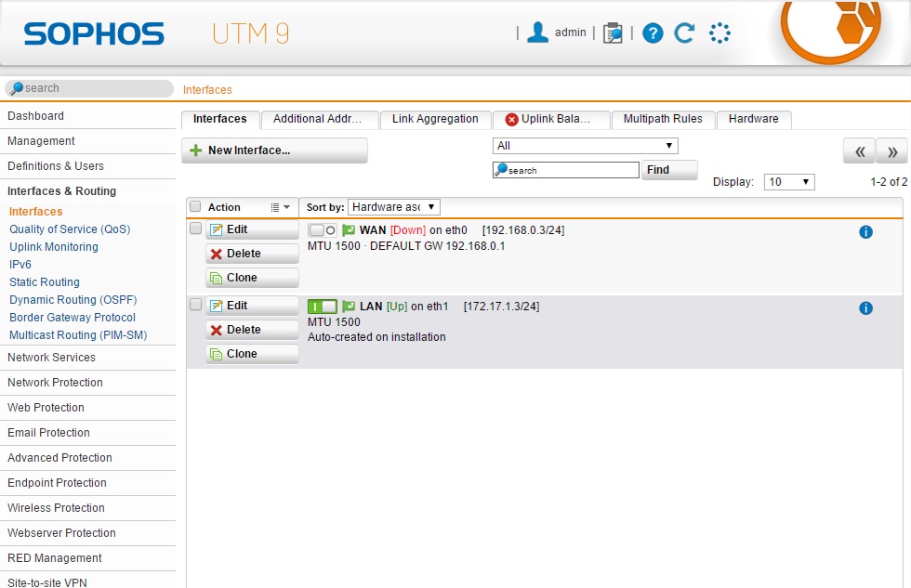
Task: Click the dotted circle icon in header
Action: click(720, 33)
